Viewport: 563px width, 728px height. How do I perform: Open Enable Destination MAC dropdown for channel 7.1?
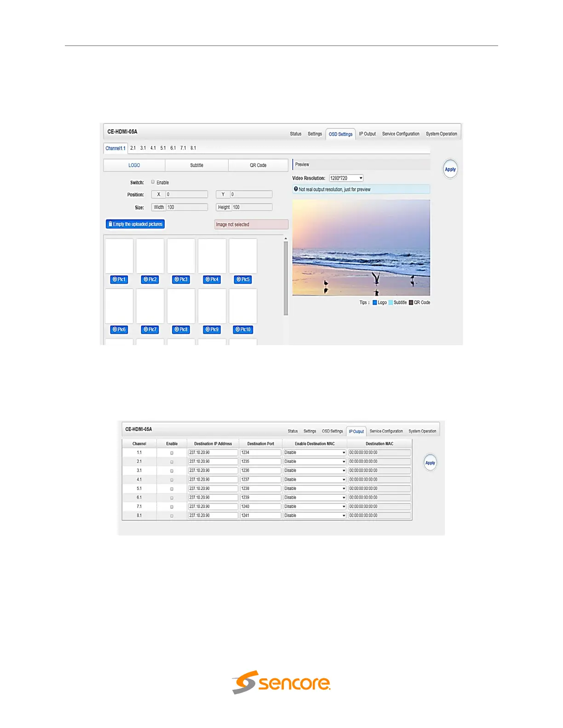[x=315, y=506]
